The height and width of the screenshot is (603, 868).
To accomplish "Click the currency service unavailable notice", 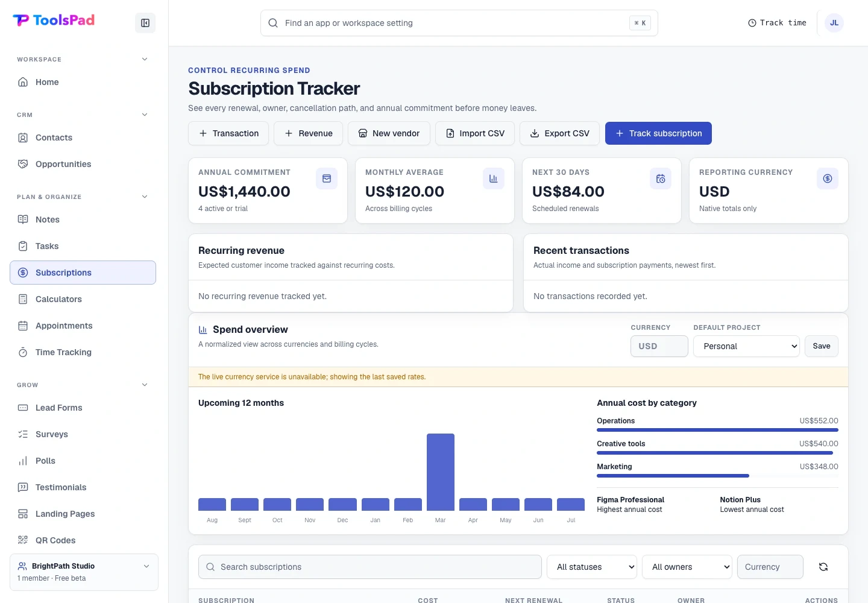I will coord(518,377).
